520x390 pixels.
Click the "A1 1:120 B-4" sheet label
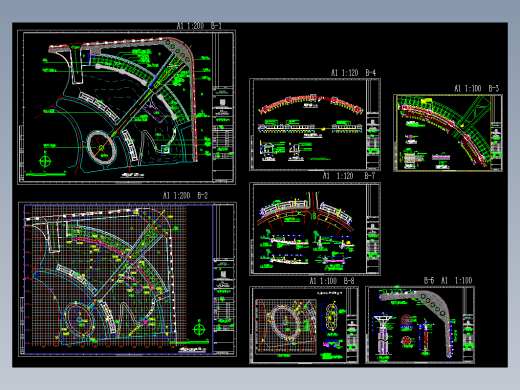coord(353,73)
